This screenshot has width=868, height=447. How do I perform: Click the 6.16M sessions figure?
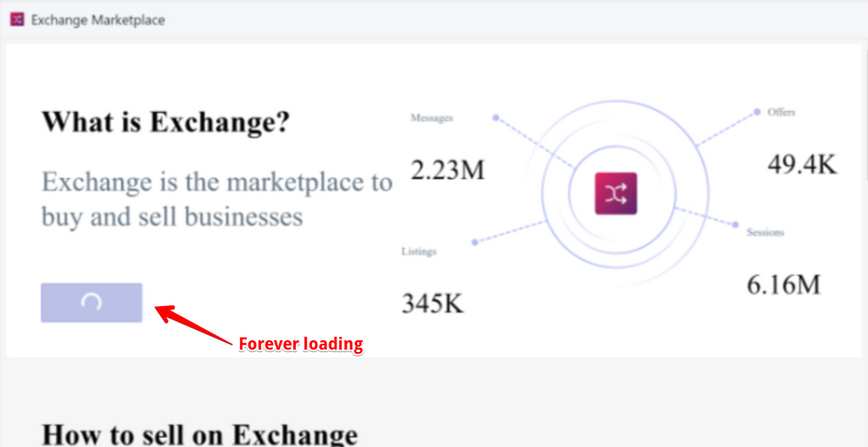point(783,284)
